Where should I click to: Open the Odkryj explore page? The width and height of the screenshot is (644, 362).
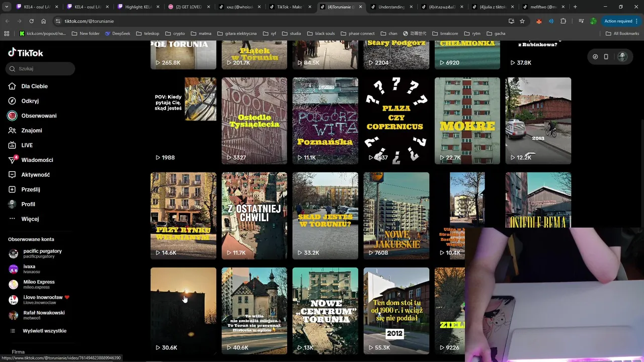24,101
